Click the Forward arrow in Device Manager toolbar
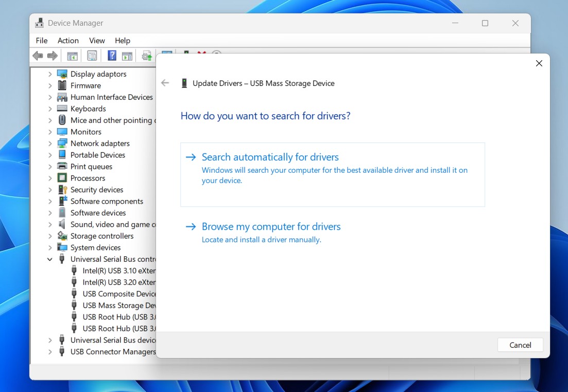568x392 pixels. click(53, 56)
